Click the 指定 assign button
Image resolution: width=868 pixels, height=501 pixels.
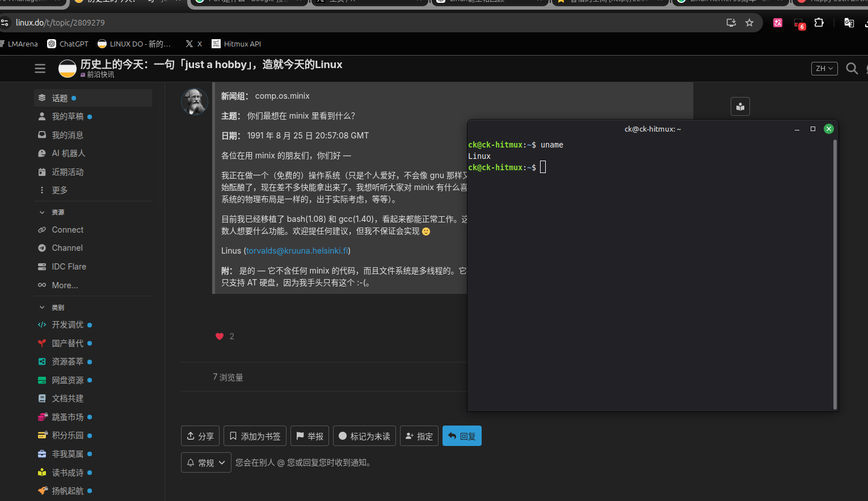(x=419, y=436)
